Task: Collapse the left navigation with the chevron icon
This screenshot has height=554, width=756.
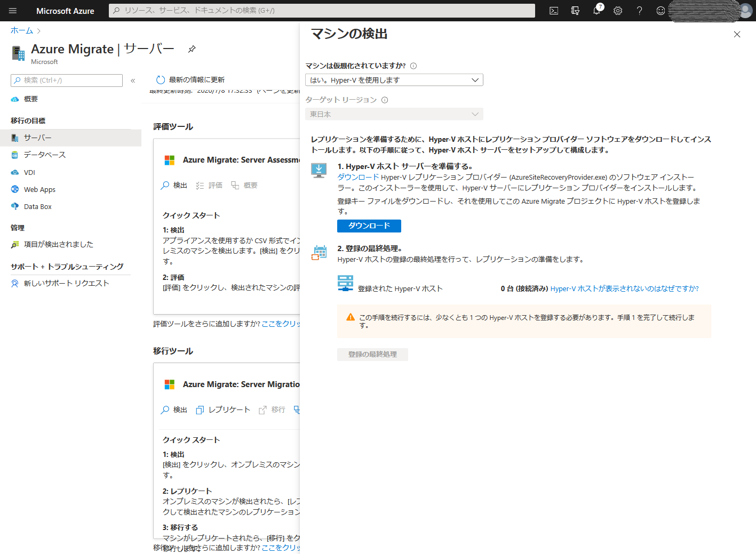Action: [x=133, y=81]
